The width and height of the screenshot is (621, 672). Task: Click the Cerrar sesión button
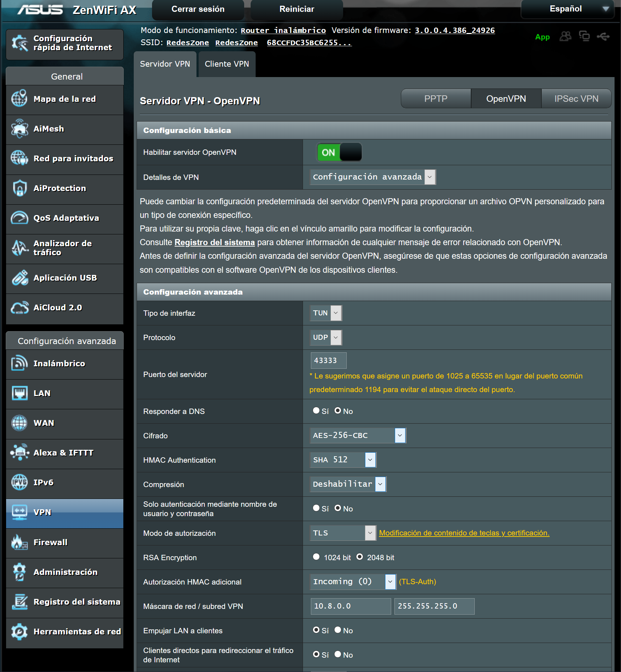pos(198,9)
